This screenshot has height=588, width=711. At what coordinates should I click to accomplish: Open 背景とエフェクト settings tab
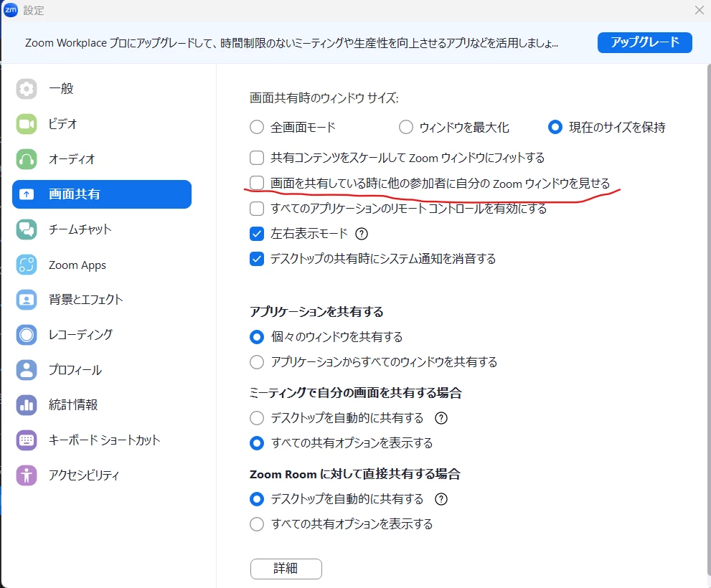pyautogui.click(x=102, y=300)
